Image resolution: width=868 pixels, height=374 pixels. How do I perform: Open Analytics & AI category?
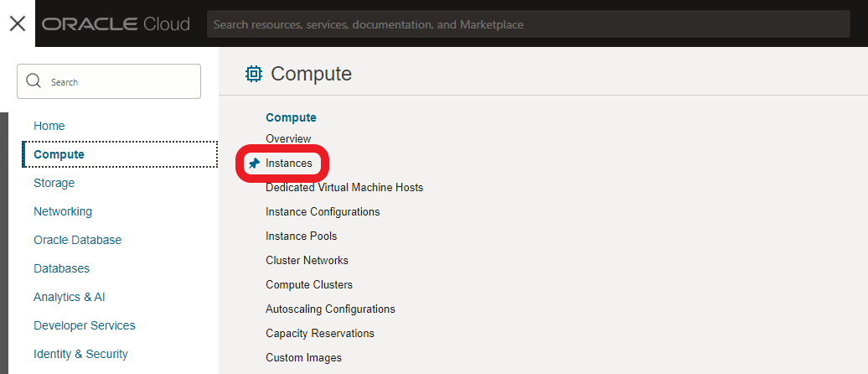pyautogui.click(x=69, y=297)
